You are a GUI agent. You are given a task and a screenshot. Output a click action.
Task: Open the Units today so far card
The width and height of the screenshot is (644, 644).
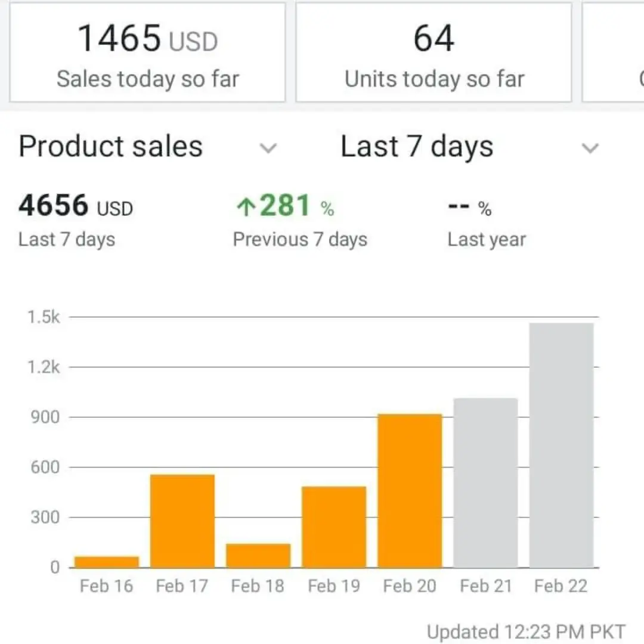(x=434, y=52)
